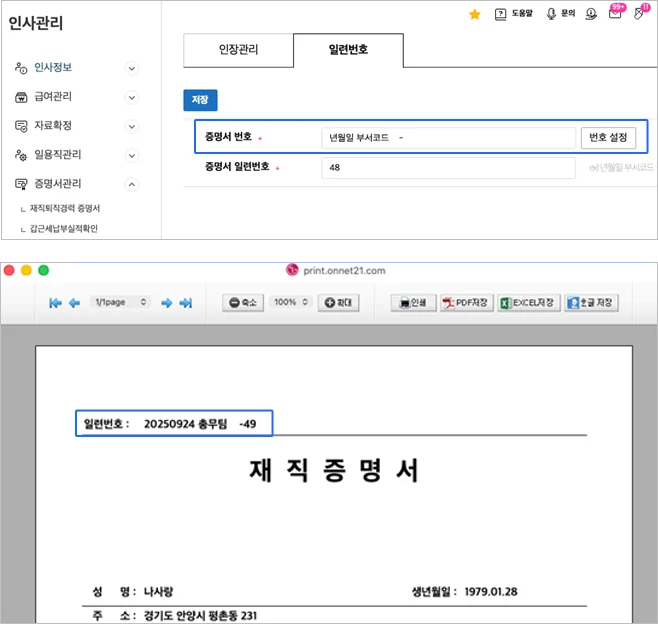Click the yellow star favorites icon
This screenshot has width=658, height=624.
point(474,14)
